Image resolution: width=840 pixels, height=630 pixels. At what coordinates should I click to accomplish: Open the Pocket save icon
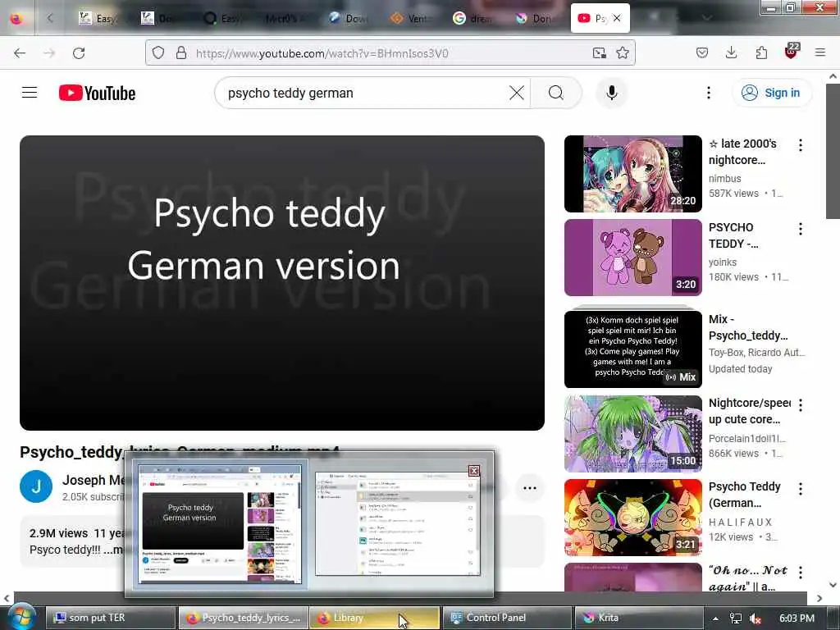pos(702,52)
